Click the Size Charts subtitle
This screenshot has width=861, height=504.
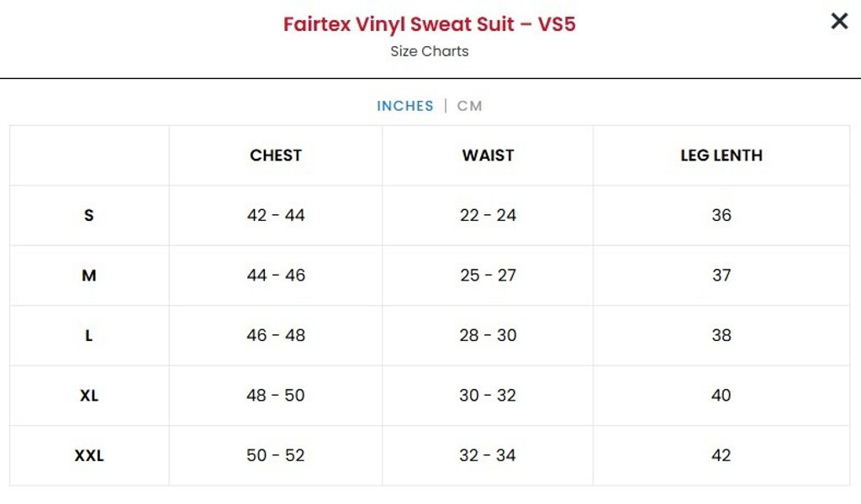point(429,51)
